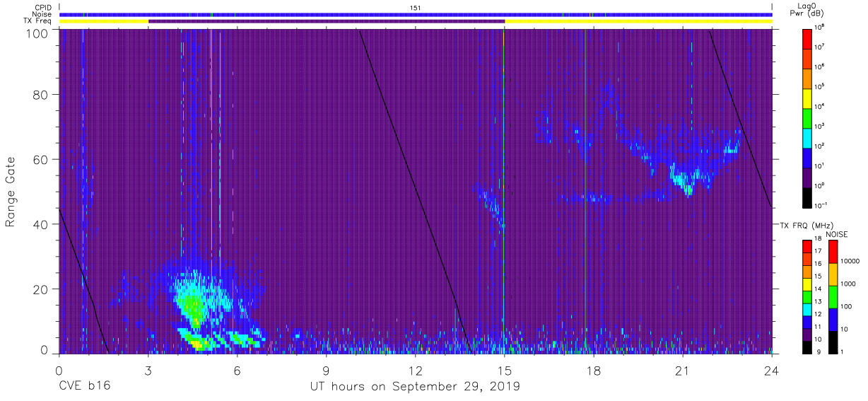
Task: Click the UT hours on September 29, 2019 title
Action: (415, 386)
